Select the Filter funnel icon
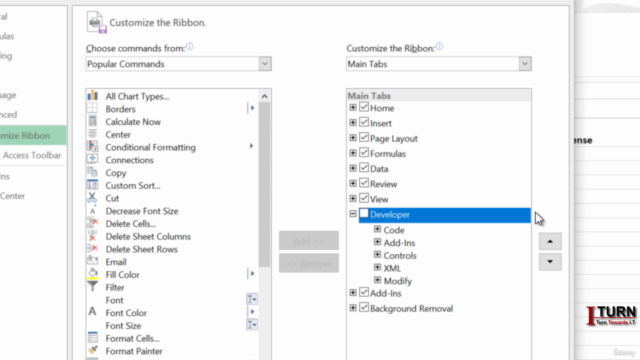 click(93, 287)
